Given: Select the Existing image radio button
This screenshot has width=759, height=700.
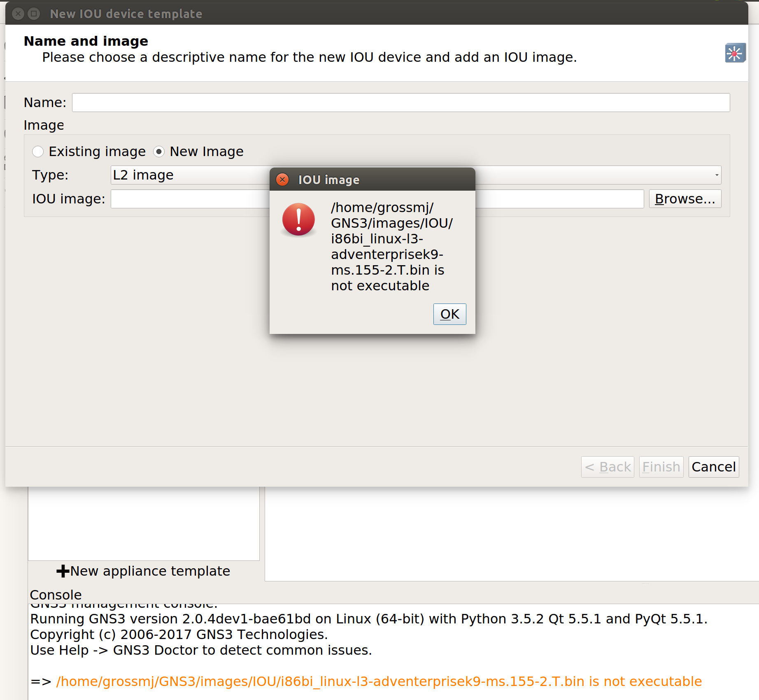Looking at the screenshot, I should click(37, 152).
